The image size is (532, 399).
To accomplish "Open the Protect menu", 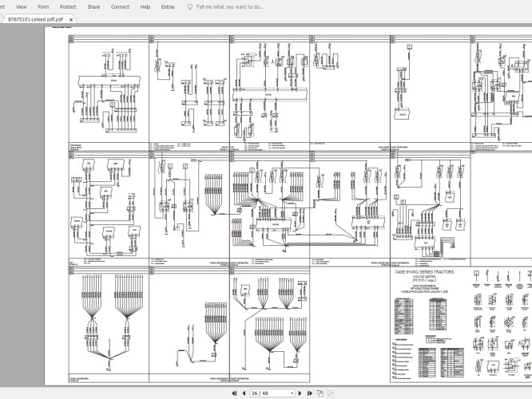I will tap(67, 6).
